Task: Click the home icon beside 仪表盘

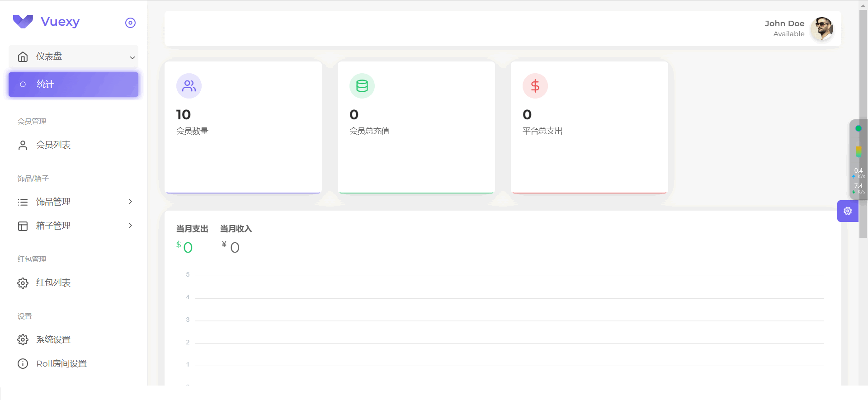Action: tap(23, 56)
